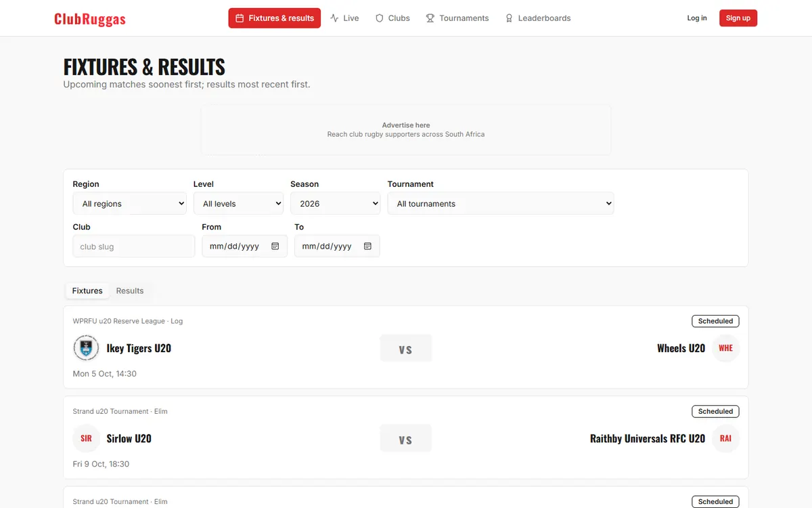This screenshot has height=508, width=812.
Task: Expand the Level dropdown
Action: [x=238, y=203]
